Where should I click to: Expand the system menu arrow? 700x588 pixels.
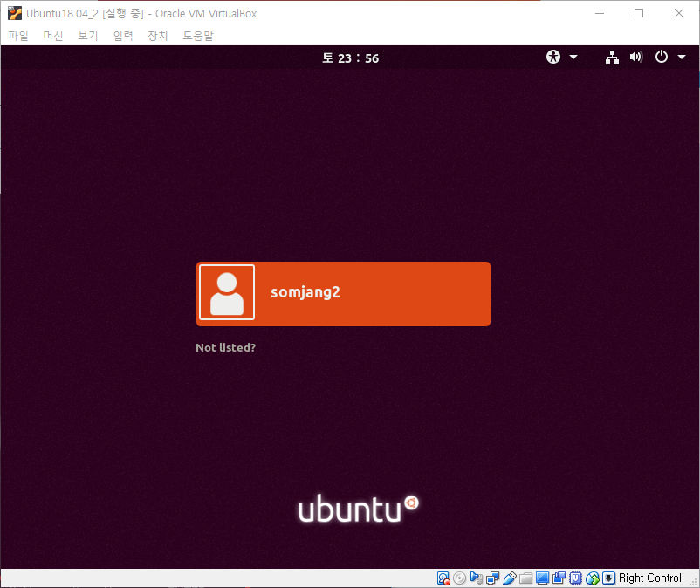click(x=682, y=57)
